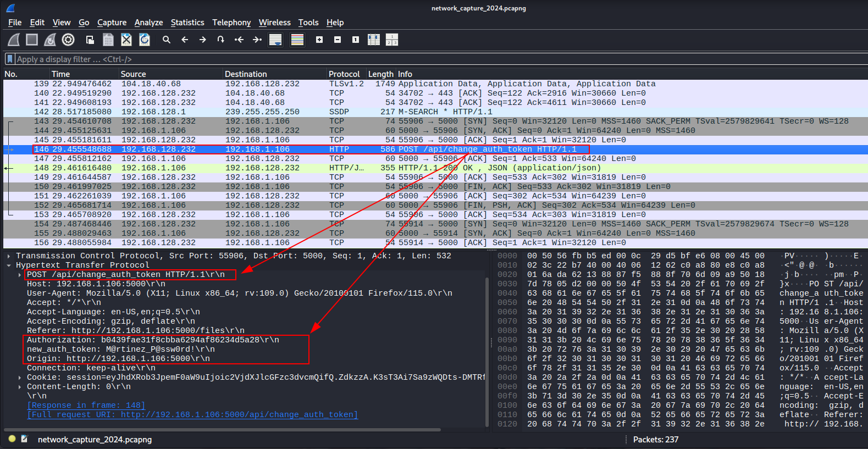Image resolution: width=868 pixels, height=449 pixels.
Task: Open the Capture menu
Action: point(112,23)
